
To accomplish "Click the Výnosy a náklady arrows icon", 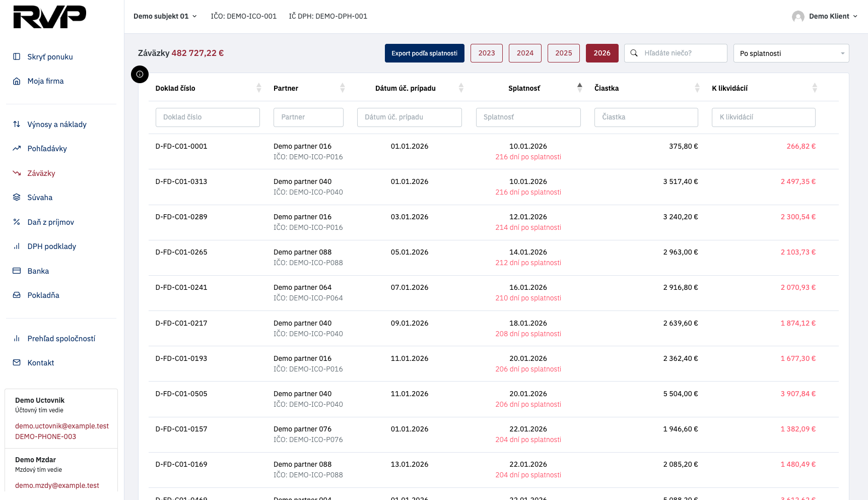I will 17,124.
